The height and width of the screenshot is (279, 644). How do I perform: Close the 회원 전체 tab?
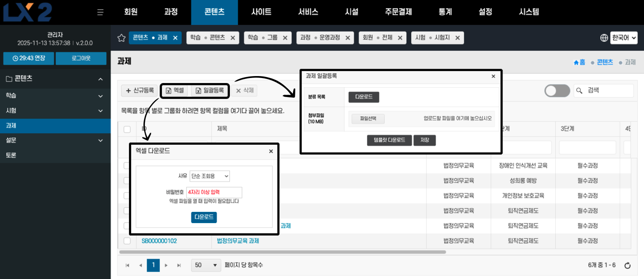click(x=400, y=38)
